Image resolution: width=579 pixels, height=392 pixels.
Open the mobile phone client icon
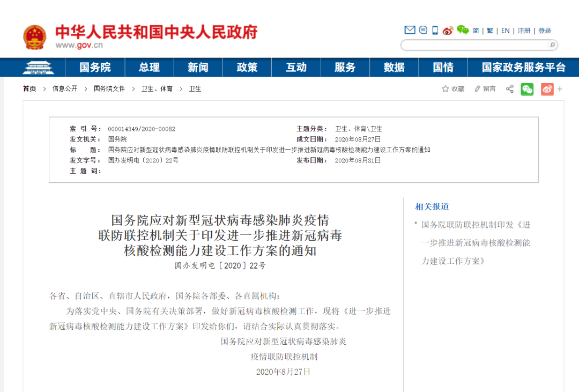click(x=435, y=30)
